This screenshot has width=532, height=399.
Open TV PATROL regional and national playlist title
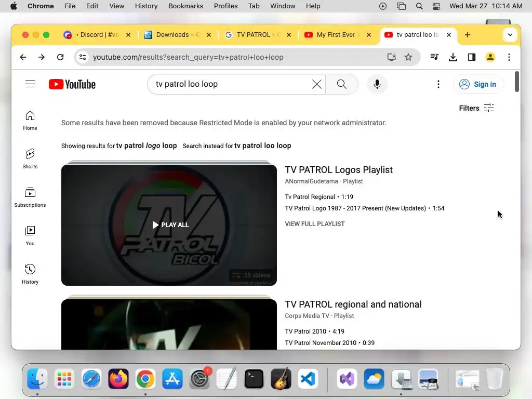[353, 304]
